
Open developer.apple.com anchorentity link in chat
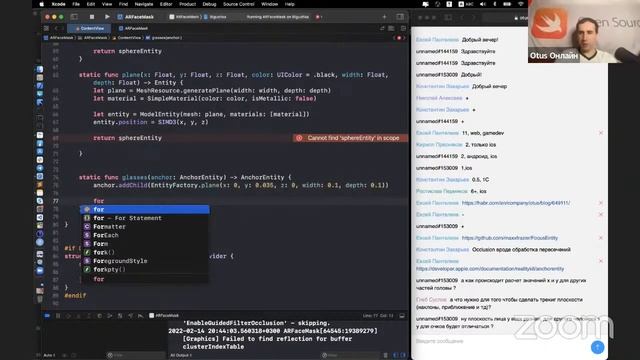click(x=490, y=269)
